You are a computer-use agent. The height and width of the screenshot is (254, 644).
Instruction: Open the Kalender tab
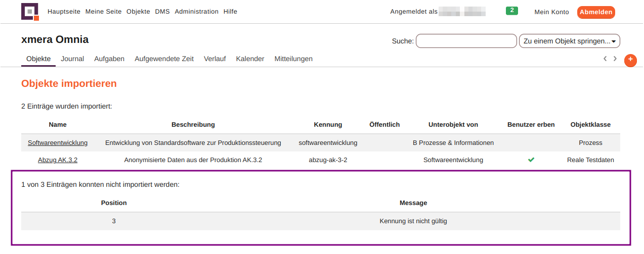point(250,59)
